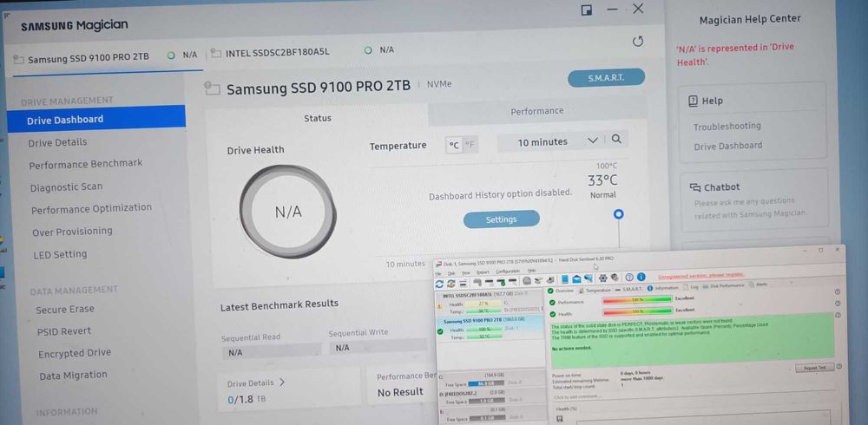
Task: Click Sentinel Health 100% gradient bar
Action: coord(636,311)
